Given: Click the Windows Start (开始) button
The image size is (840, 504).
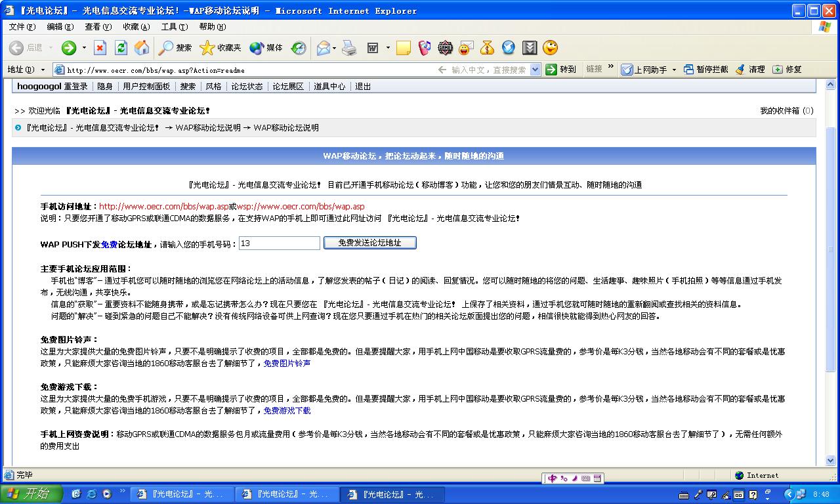Looking at the screenshot, I should (31, 494).
